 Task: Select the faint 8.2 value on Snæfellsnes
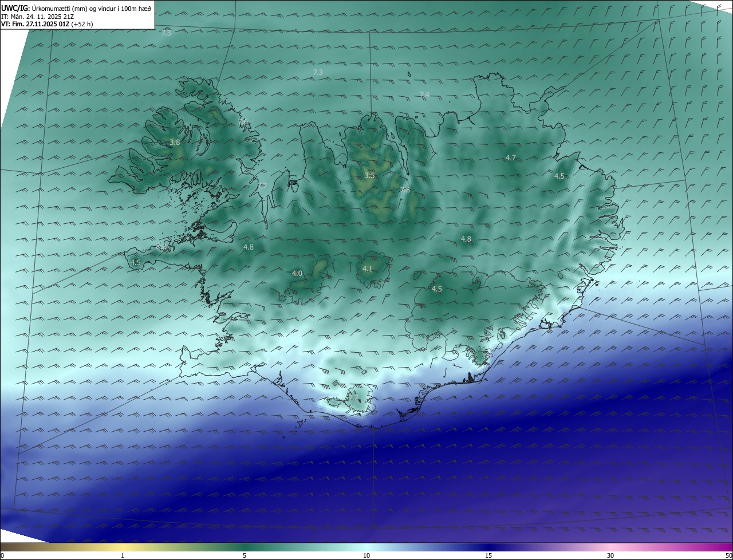tap(161, 246)
